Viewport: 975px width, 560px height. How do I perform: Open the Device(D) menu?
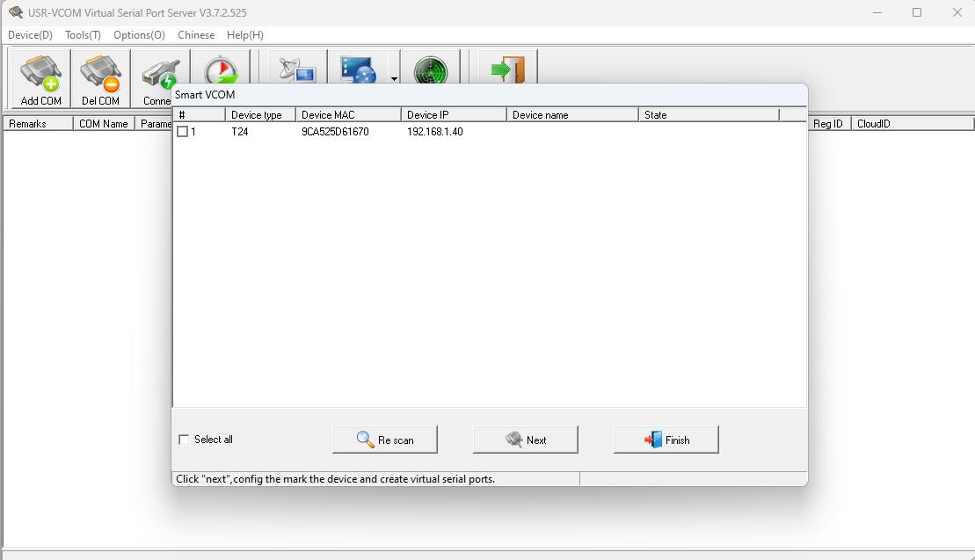click(30, 35)
